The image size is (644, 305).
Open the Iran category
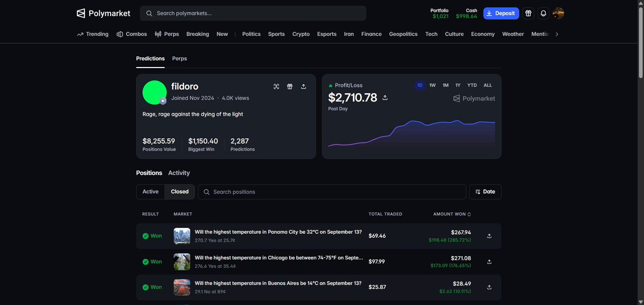[349, 34]
